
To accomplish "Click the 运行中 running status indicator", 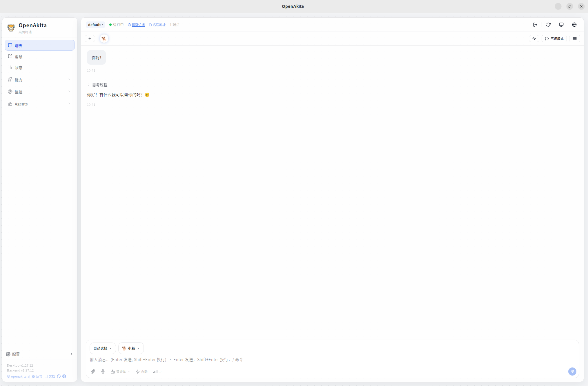I will pyautogui.click(x=116, y=25).
